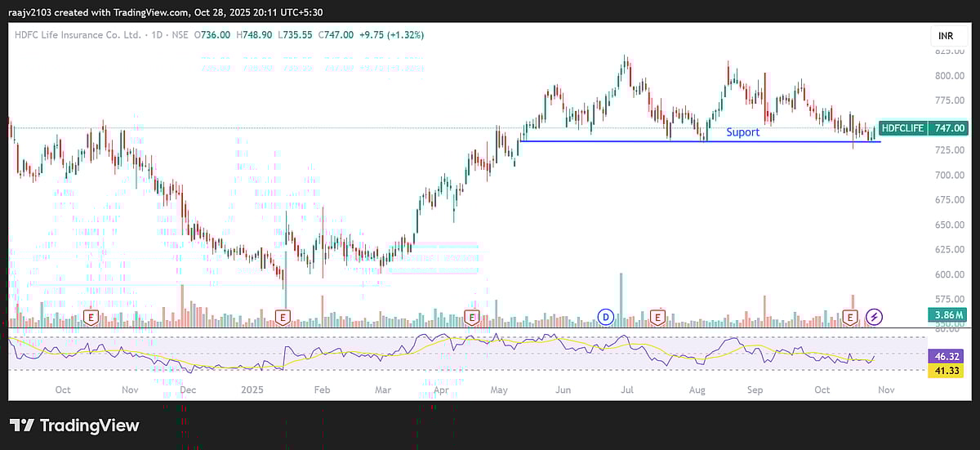Select the blue horizontal support line

(621, 141)
